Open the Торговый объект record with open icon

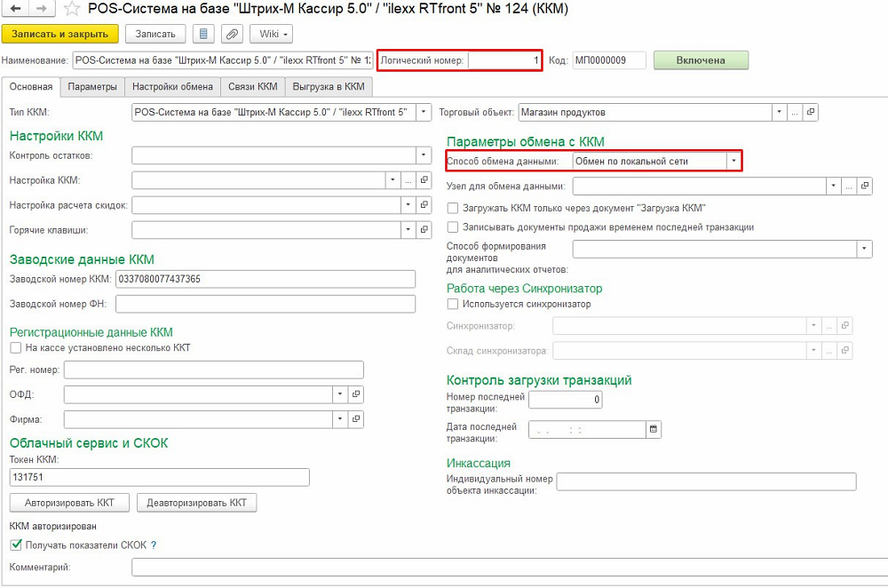[x=811, y=113]
